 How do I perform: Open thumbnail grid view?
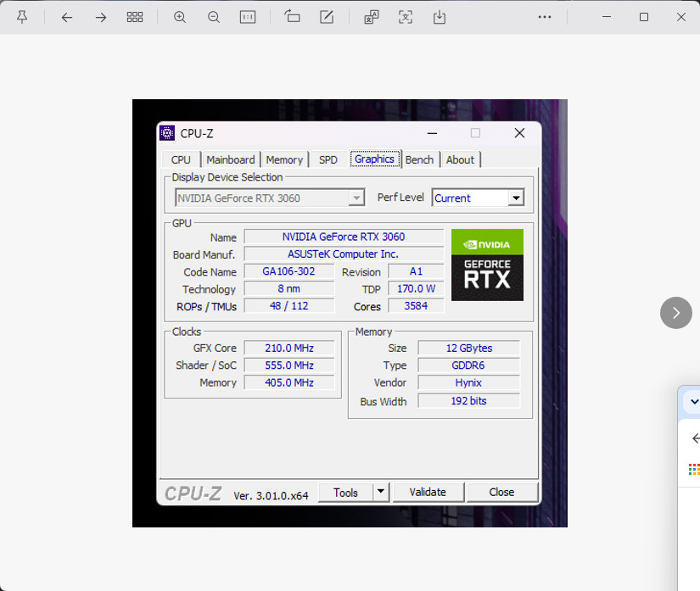click(135, 18)
